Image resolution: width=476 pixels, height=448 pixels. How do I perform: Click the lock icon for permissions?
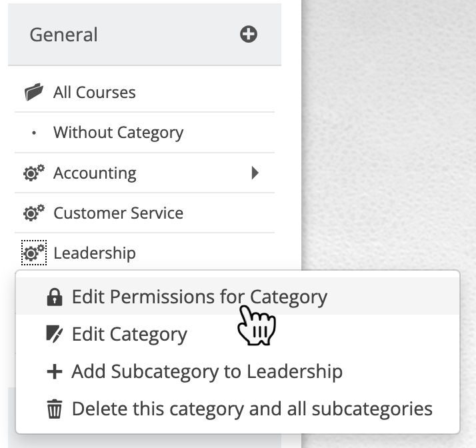[55, 297]
